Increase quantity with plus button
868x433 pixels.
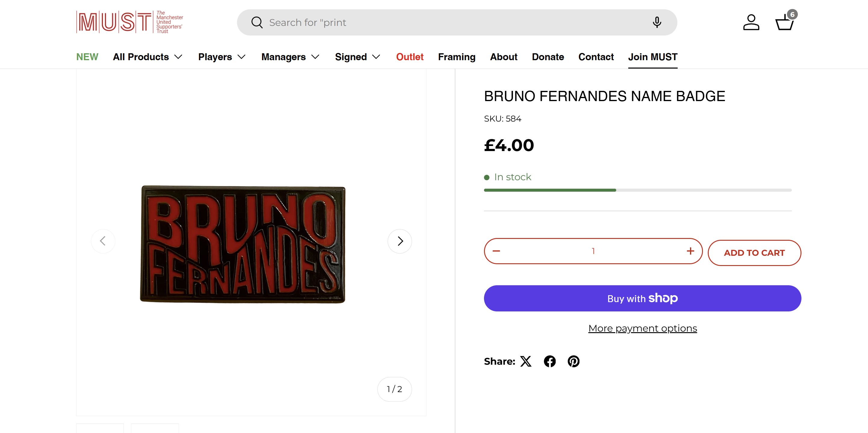pyautogui.click(x=690, y=251)
